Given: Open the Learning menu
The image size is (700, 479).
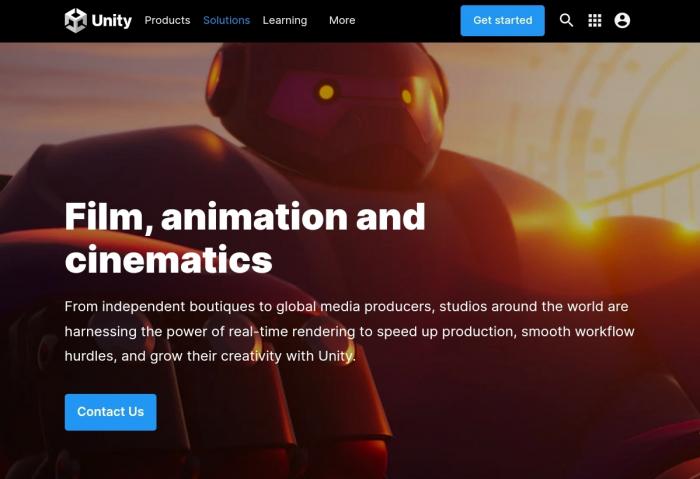Looking at the screenshot, I should 285,21.
